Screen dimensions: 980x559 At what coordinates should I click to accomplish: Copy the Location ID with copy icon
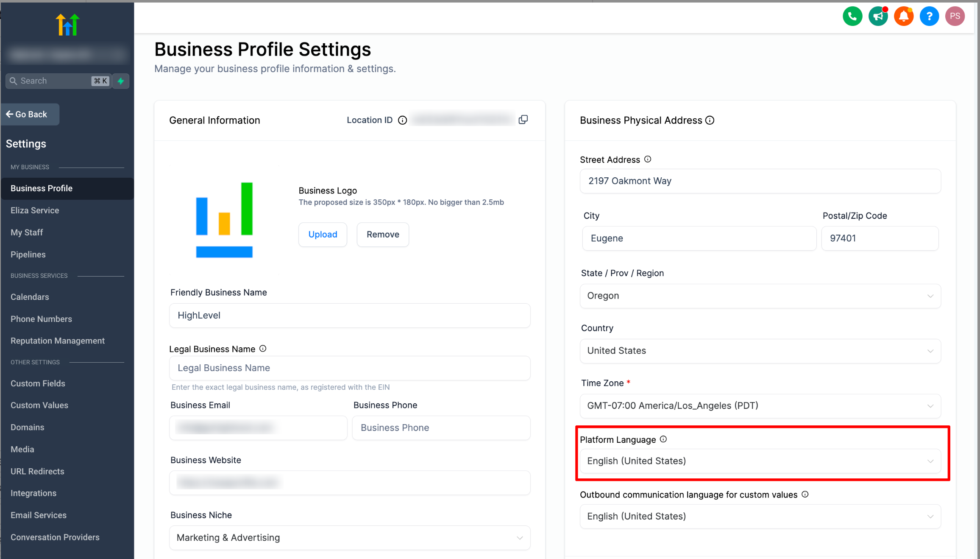click(x=523, y=120)
